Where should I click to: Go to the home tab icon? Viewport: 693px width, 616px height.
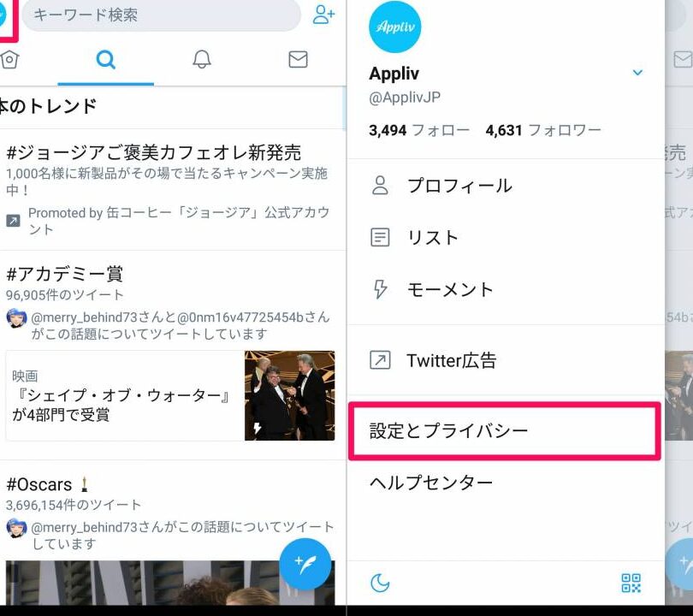pyautogui.click(x=9, y=59)
